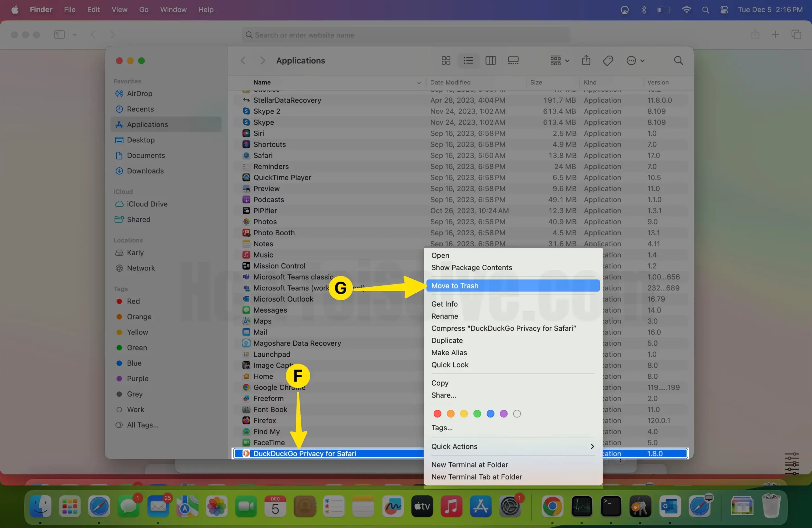Image resolution: width=812 pixels, height=528 pixels.
Task: Click Safari address search field
Action: 406,35
